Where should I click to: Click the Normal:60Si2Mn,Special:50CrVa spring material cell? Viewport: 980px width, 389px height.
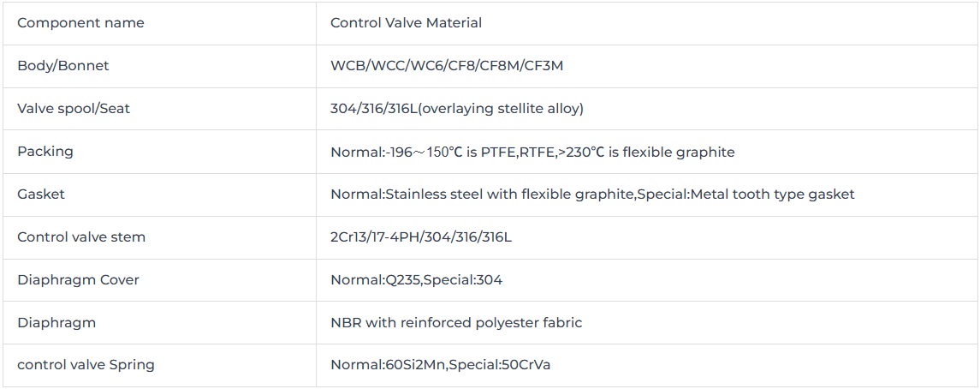click(647, 365)
